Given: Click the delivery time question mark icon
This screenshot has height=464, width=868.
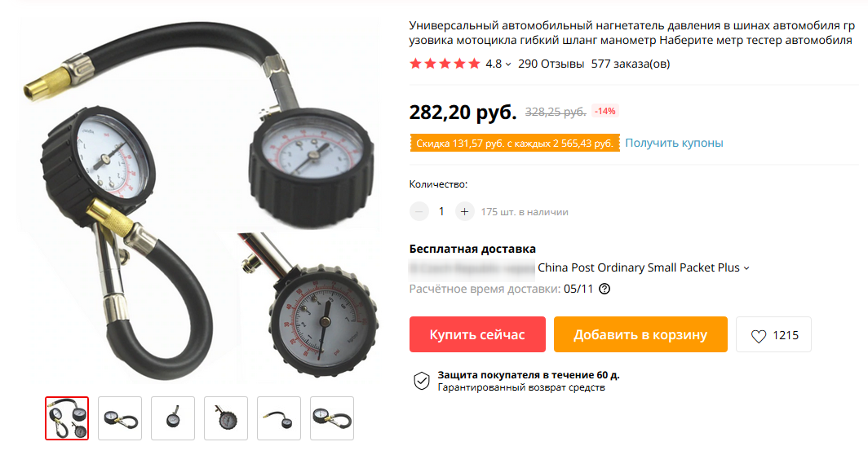Looking at the screenshot, I should (x=604, y=289).
